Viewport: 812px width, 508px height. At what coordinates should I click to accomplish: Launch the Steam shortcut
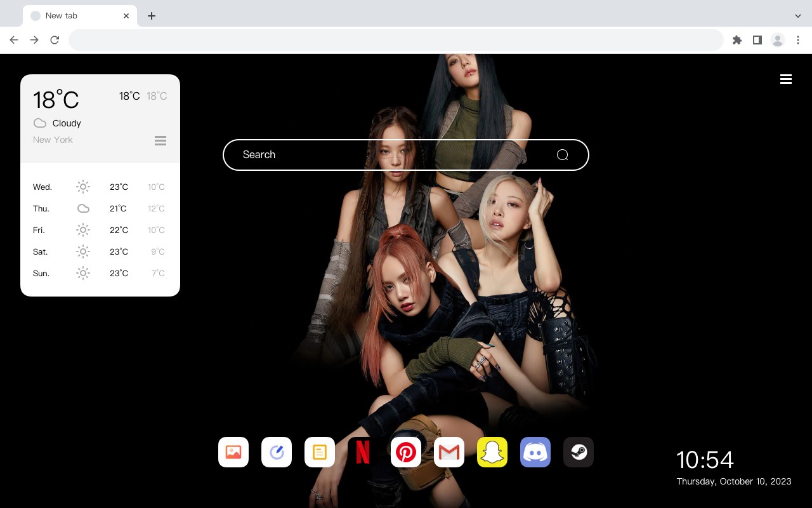coord(579,452)
